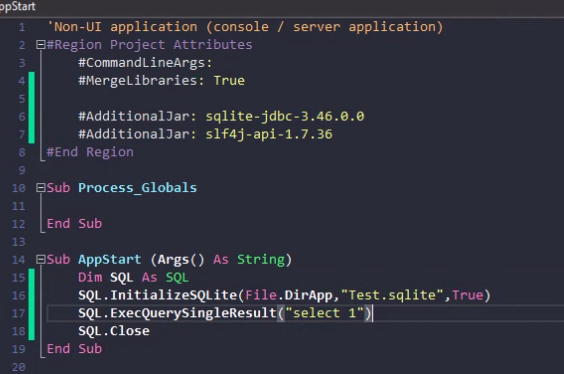The width and height of the screenshot is (564, 374).
Task: Click Dim keyword on line 15
Action: point(90,277)
